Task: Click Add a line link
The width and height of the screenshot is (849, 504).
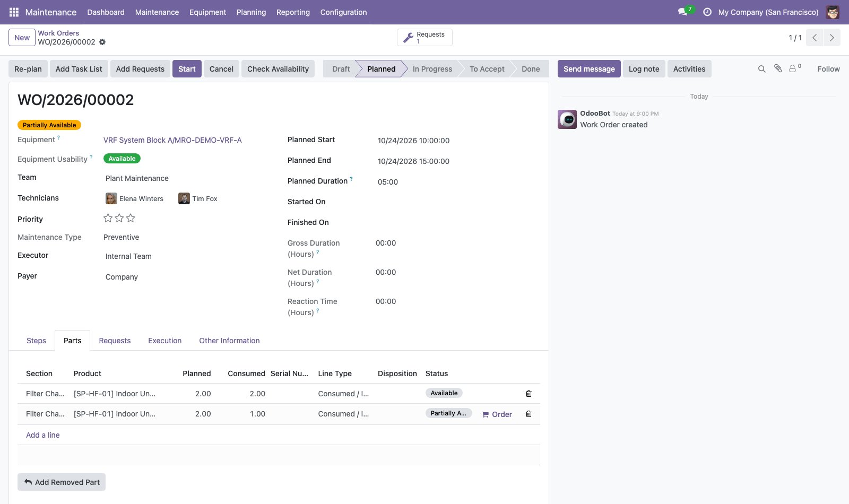Action: [x=43, y=435]
